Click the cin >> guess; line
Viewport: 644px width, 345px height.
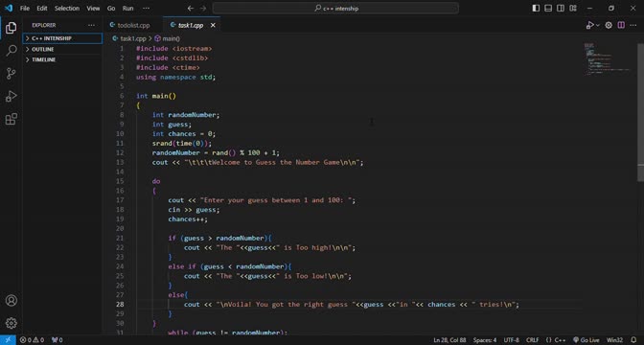[x=194, y=210]
